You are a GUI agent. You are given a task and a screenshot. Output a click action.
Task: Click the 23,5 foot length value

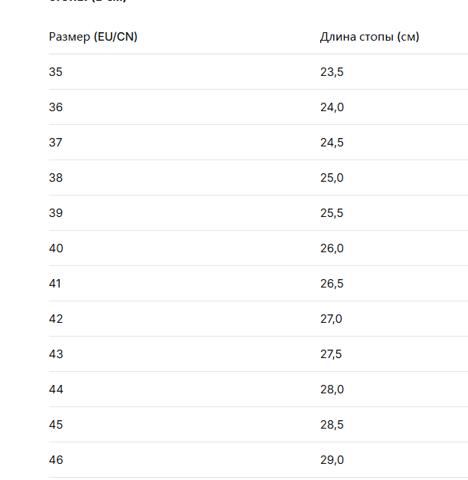pyautogui.click(x=332, y=72)
